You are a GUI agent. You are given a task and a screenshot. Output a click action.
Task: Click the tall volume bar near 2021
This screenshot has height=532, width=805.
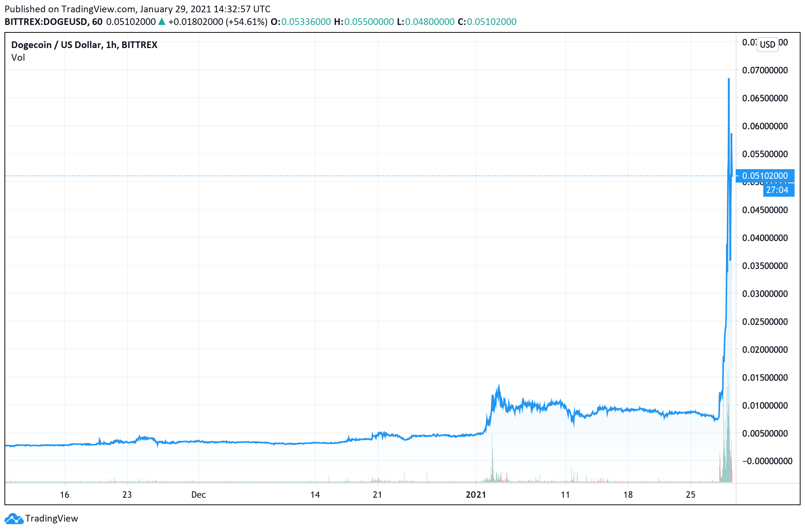pyautogui.click(x=492, y=458)
